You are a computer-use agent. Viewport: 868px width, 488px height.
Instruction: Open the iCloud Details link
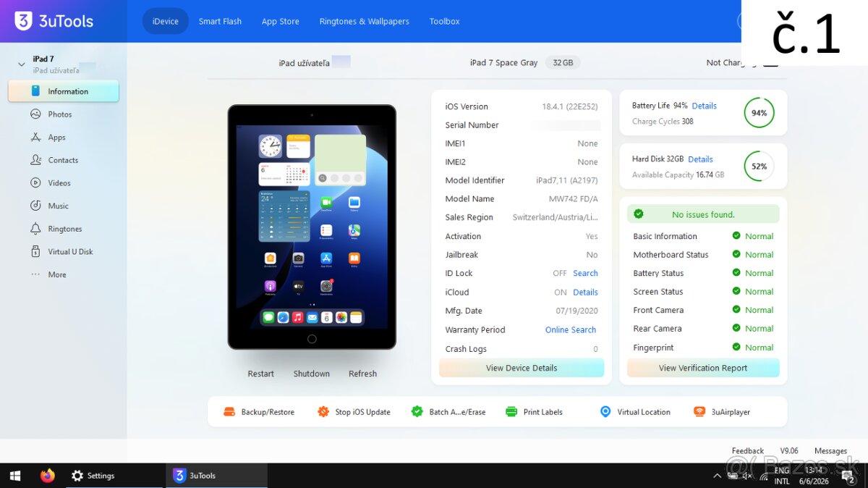(585, 292)
